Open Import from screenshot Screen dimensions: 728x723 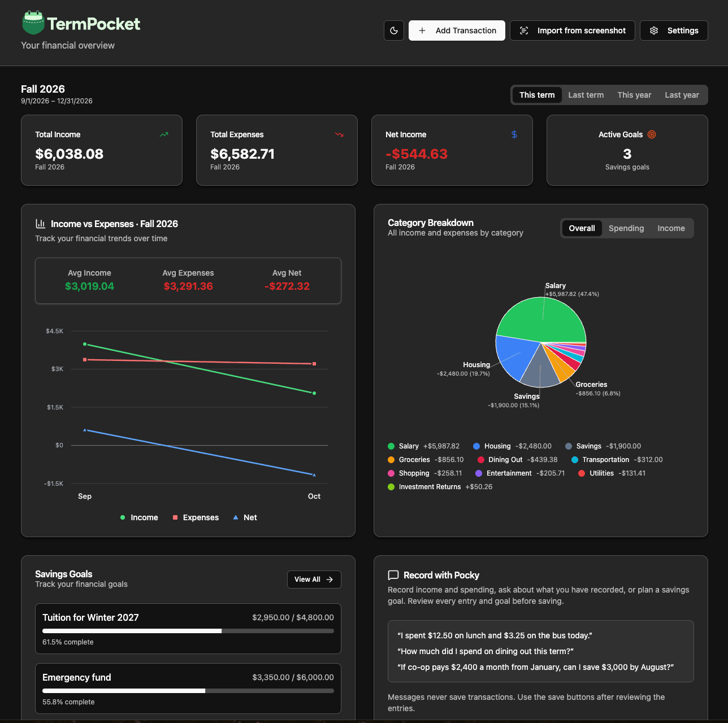(573, 31)
